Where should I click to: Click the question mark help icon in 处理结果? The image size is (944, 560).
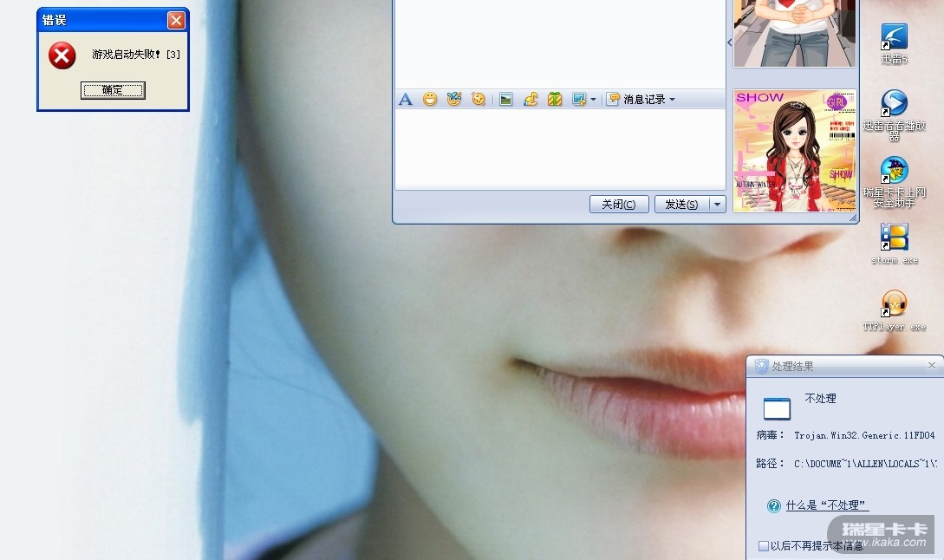coord(773,505)
